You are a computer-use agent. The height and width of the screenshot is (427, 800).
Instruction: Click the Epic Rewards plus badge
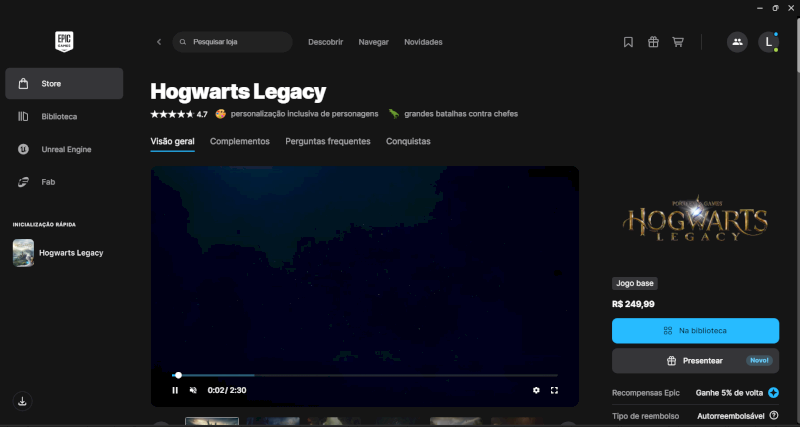[773, 393]
